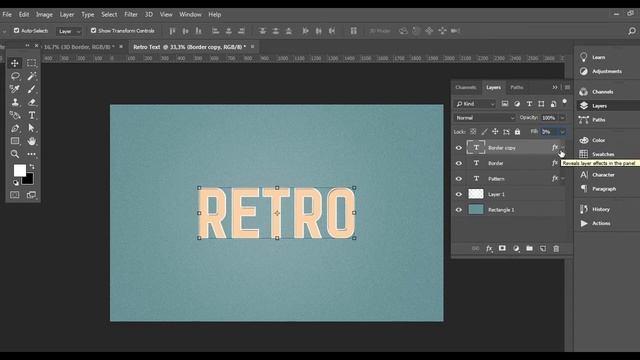
Task: Add a layer mask
Action: [x=502, y=249]
